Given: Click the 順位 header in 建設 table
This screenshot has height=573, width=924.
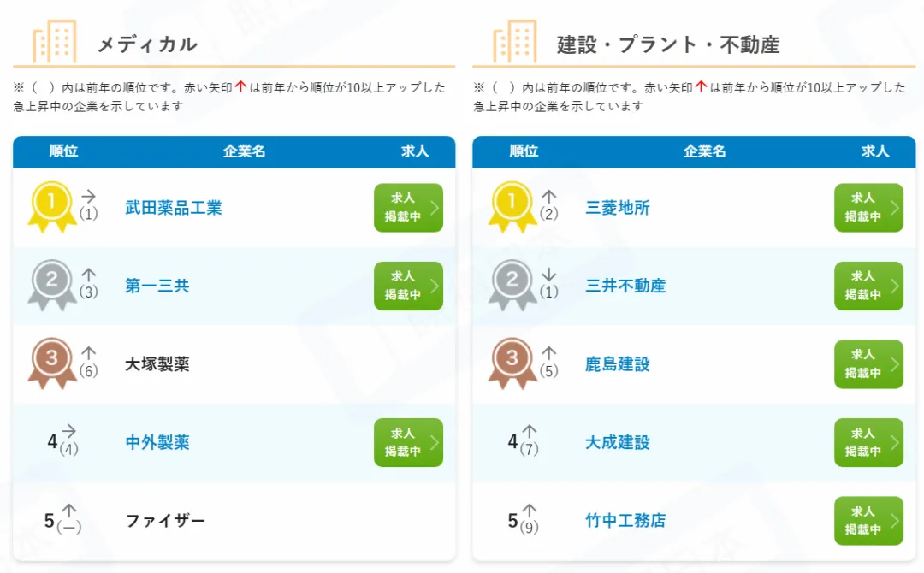Looking at the screenshot, I should pos(524,151).
